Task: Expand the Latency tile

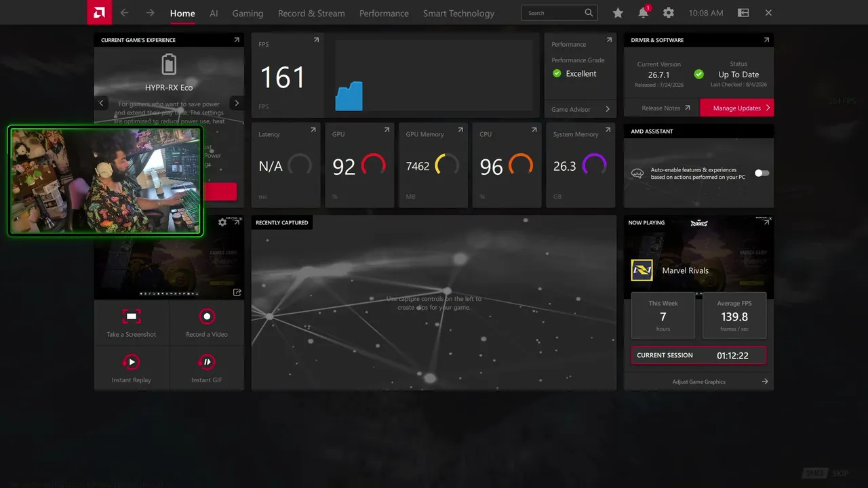Action: [x=313, y=129]
